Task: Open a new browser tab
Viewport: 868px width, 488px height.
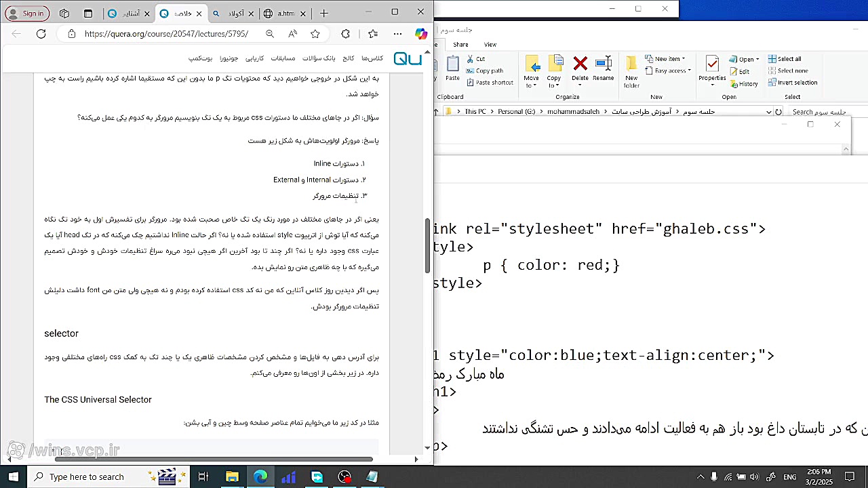Action: click(x=324, y=13)
